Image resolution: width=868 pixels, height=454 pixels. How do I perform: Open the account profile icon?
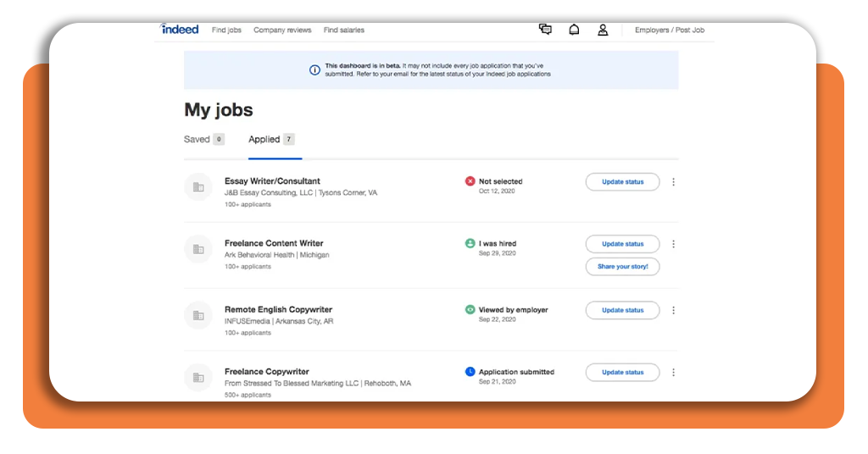pos(603,30)
